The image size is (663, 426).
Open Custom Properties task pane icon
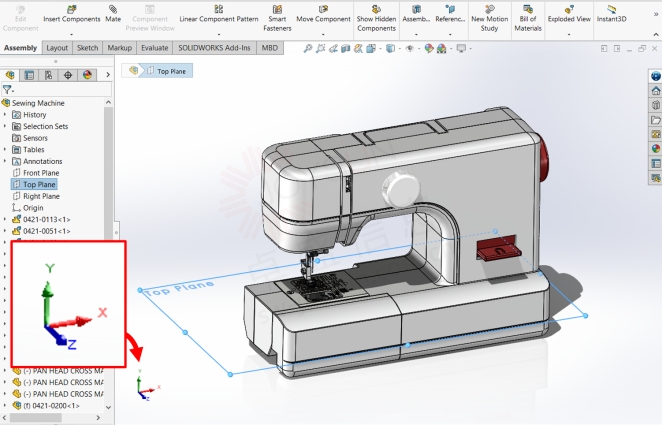pos(656,163)
